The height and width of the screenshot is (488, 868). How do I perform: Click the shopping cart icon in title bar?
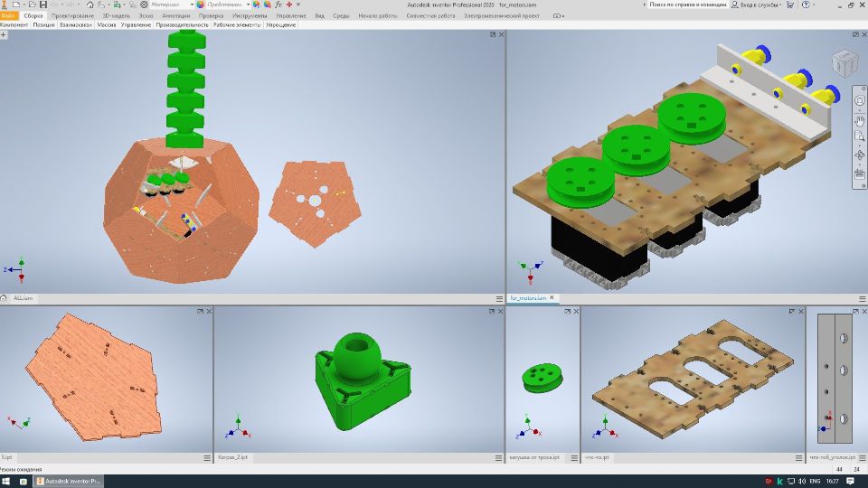790,5
